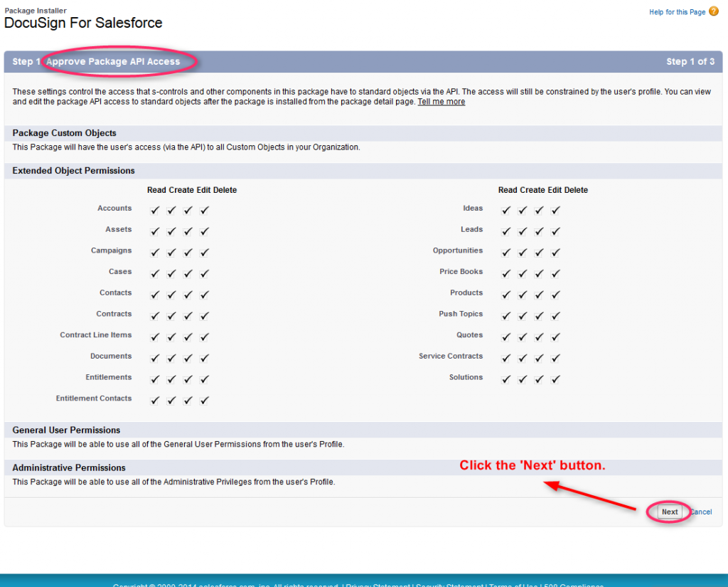Screen dimensions: 728x587
Task: Click the Assets Create checkmark
Action: pyautogui.click(x=171, y=231)
